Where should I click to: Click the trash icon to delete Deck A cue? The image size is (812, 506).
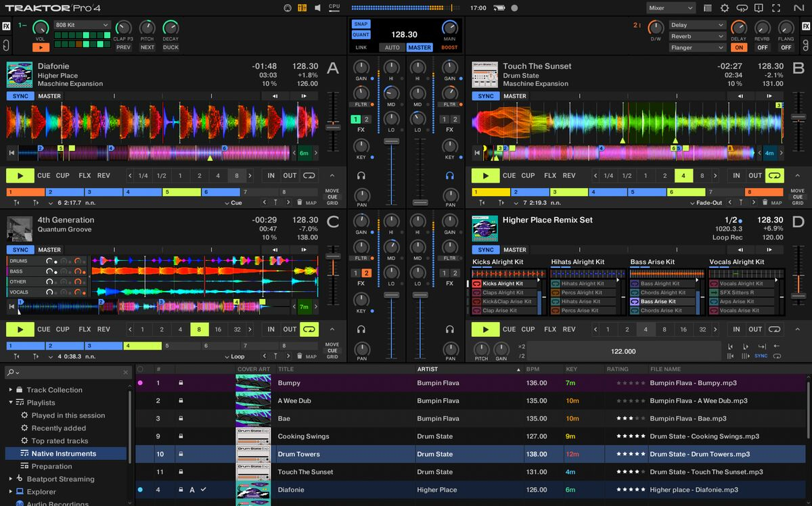298,202
